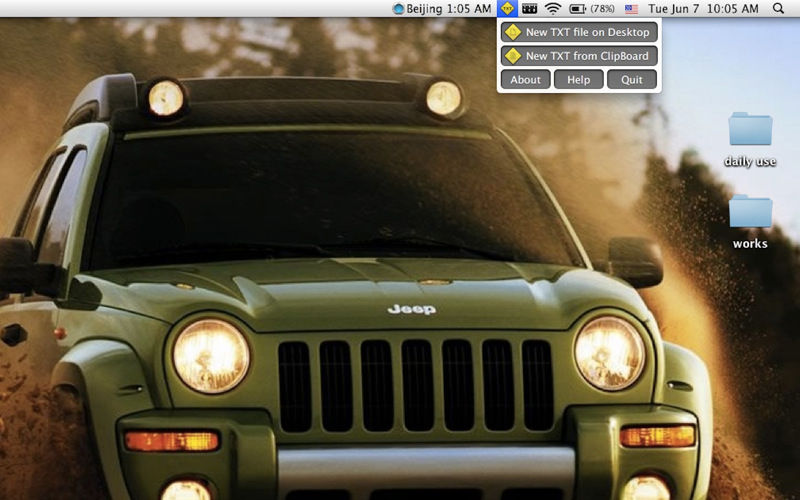This screenshot has height=500, width=800.
Task: Open the Wi-Fi status menu
Action: point(553,9)
